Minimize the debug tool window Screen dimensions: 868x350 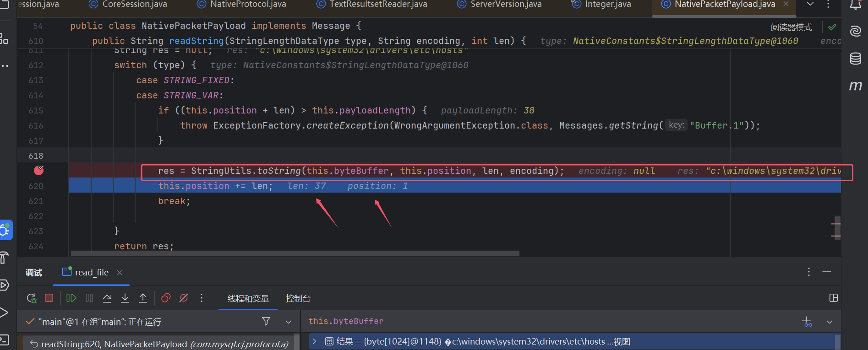[827, 272]
